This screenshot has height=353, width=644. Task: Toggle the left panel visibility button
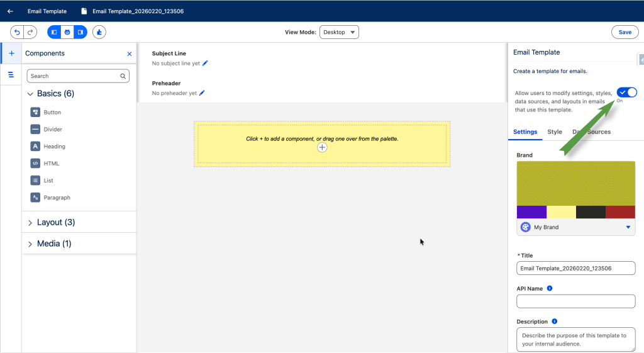coord(54,32)
